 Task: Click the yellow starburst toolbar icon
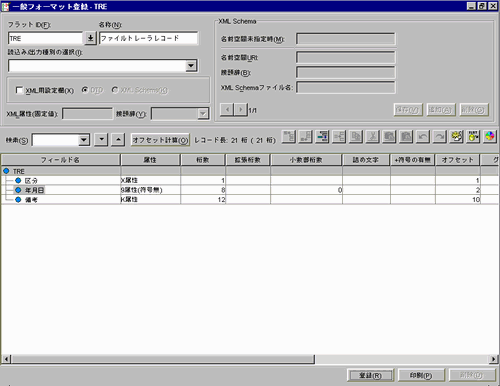click(x=456, y=137)
